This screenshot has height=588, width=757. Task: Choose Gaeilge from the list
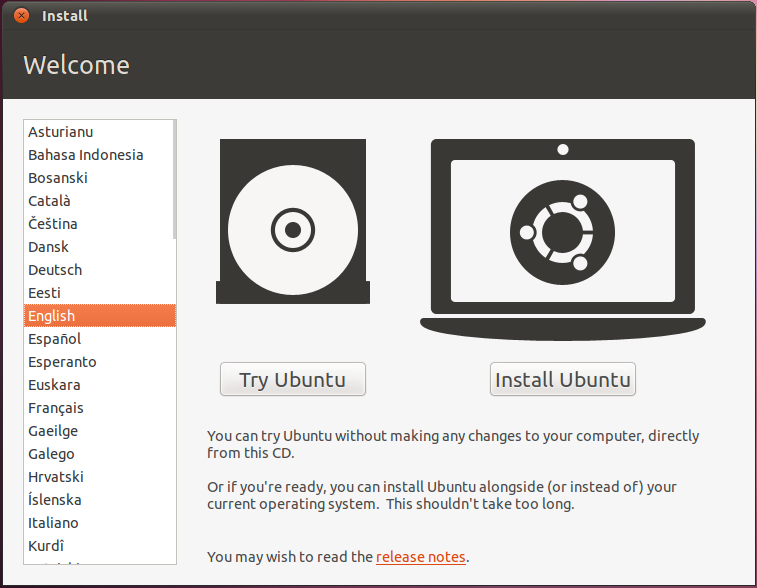[99, 431]
